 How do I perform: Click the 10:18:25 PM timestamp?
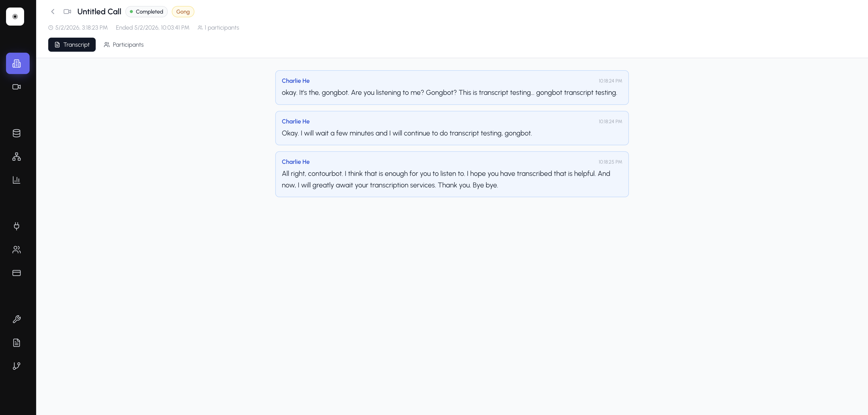(610, 162)
